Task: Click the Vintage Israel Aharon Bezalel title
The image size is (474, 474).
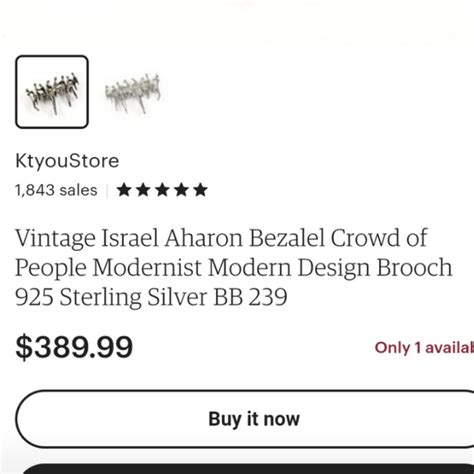Action: click(x=234, y=268)
